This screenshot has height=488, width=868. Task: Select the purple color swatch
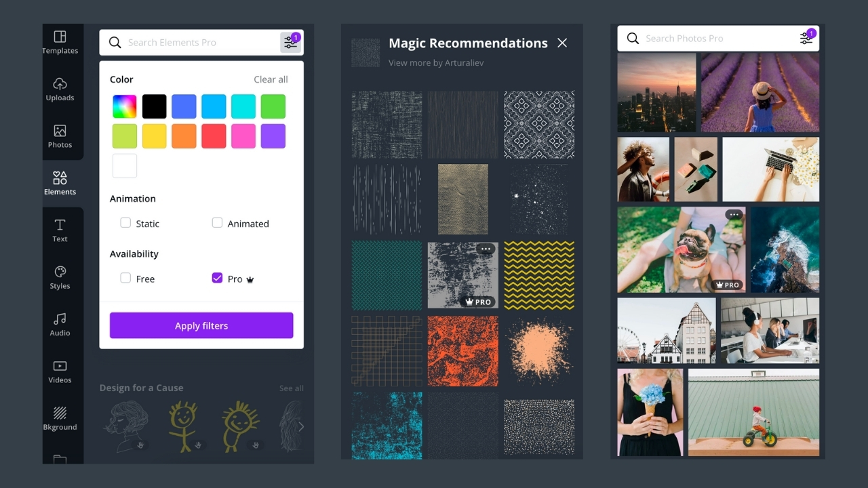(273, 136)
